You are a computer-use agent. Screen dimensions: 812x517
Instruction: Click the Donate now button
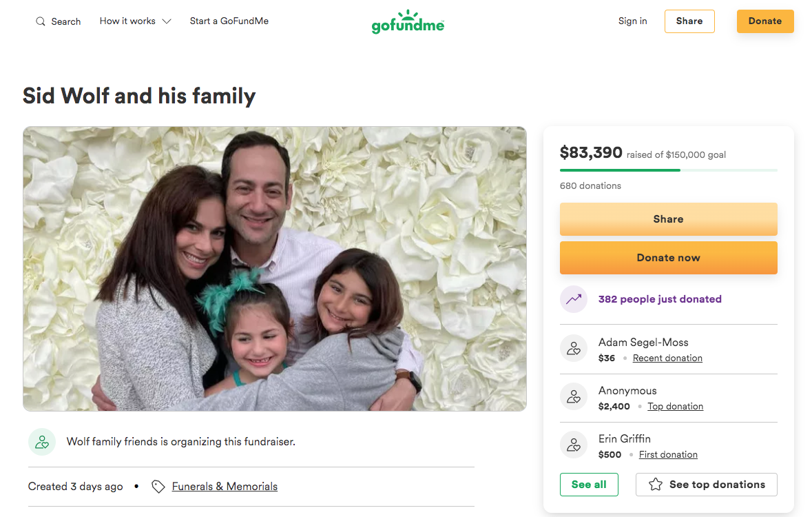[668, 258]
